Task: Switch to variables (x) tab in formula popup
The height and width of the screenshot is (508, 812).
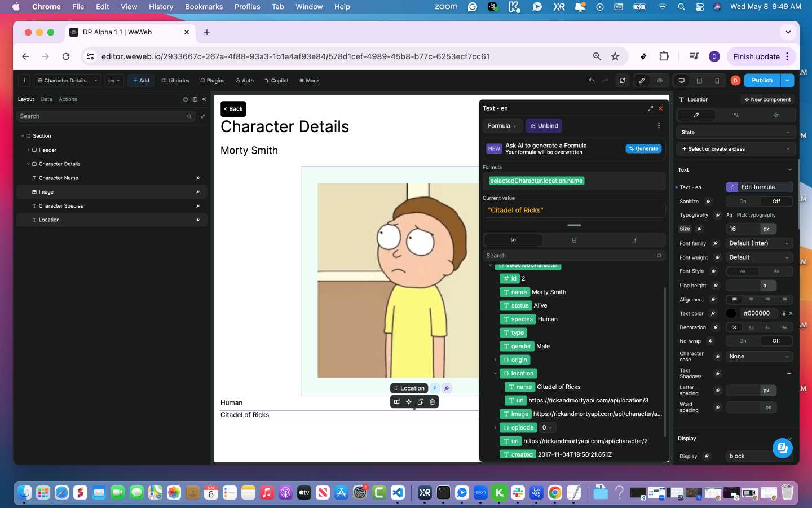Action: pos(513,240)
